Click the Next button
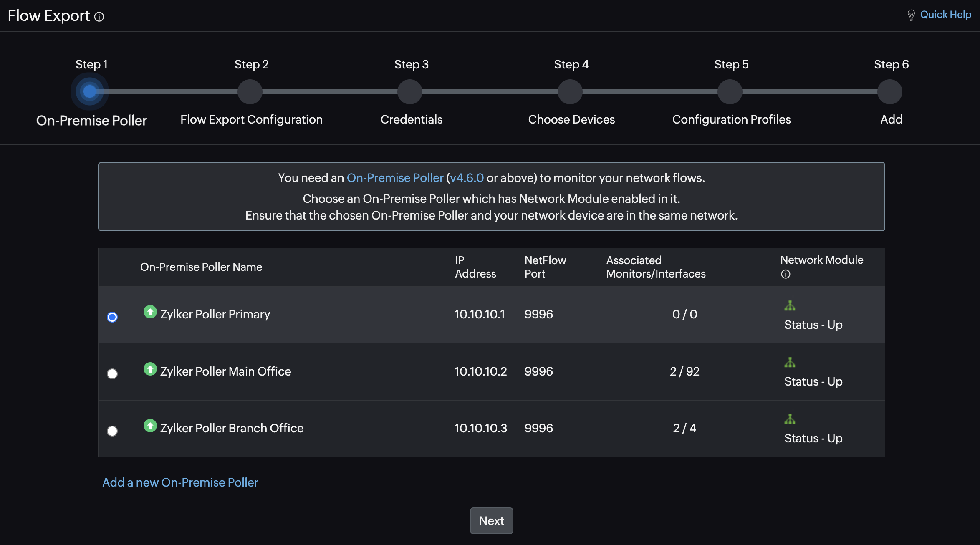This screenshot has width=980, height=545. [491, 521]
